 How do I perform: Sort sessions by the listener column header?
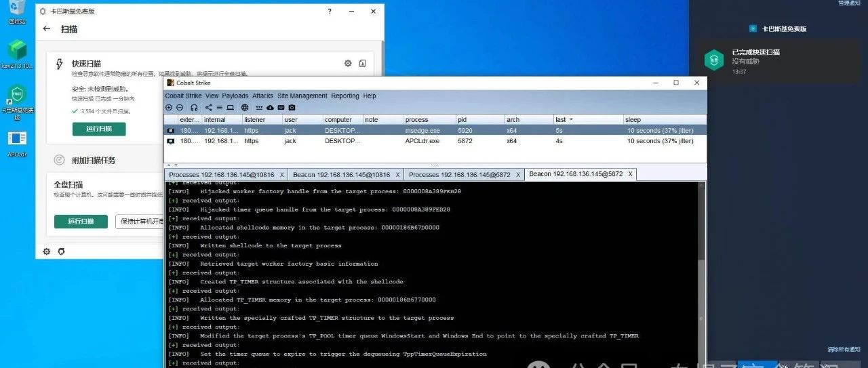(262, 119)
